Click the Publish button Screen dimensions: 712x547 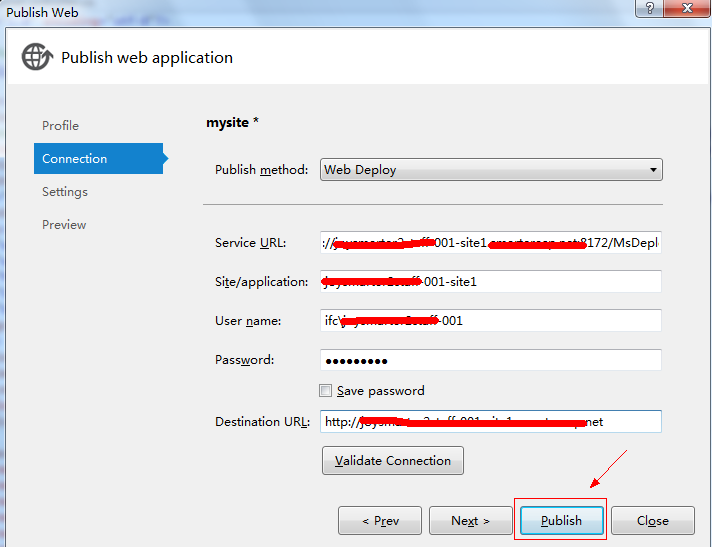click(x=561, y=520)
